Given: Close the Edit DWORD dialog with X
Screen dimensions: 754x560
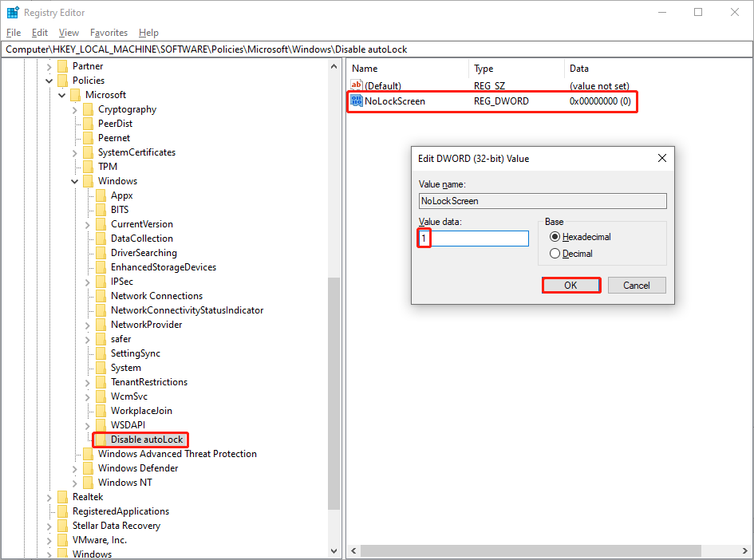Looking at the screenshot, I should pyautogui.click(x=662, y=158).
